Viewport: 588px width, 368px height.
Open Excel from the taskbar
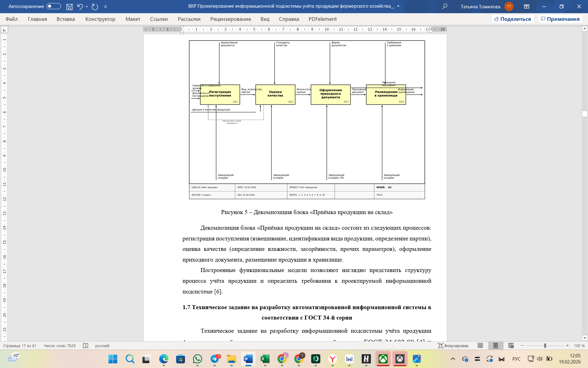265,359
